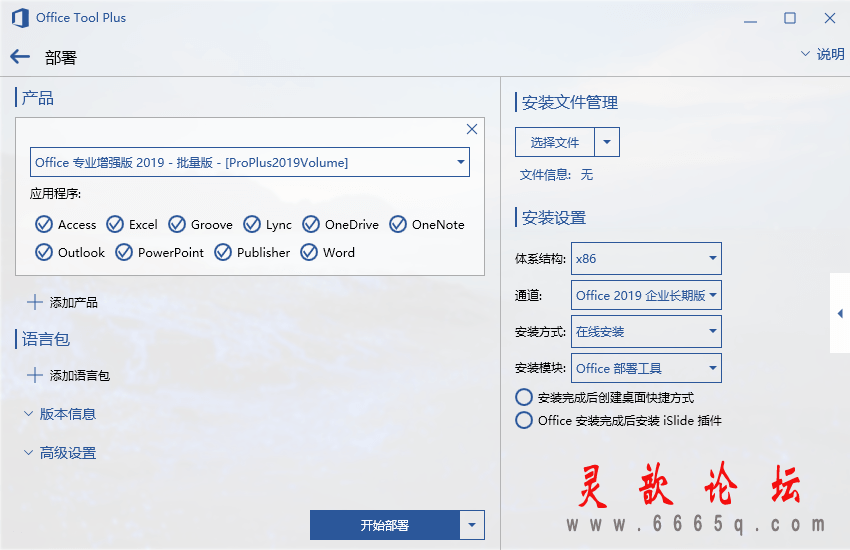Uncheck the Excel application

click(115, 224)
